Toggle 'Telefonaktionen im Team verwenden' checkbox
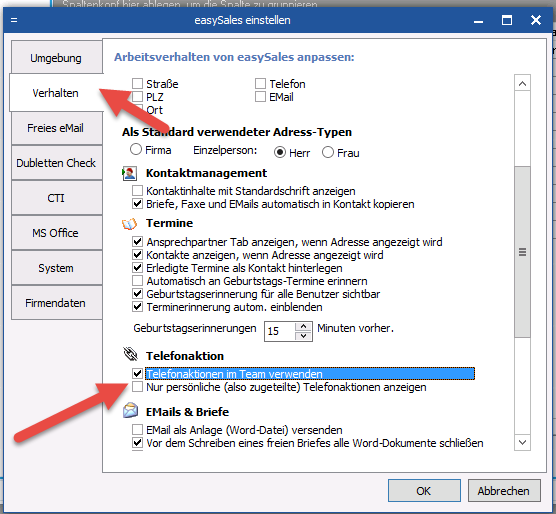Viewport: 556px width, 514px height. (137, 373)
